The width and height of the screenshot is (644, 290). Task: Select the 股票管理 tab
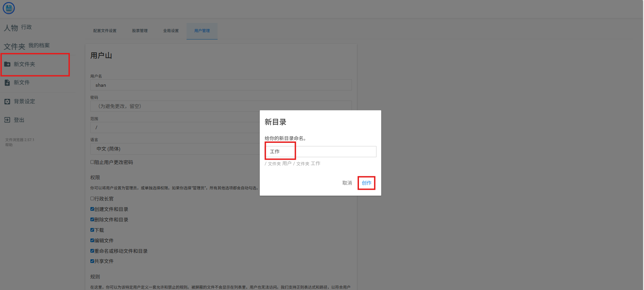[x=140, y=31]
